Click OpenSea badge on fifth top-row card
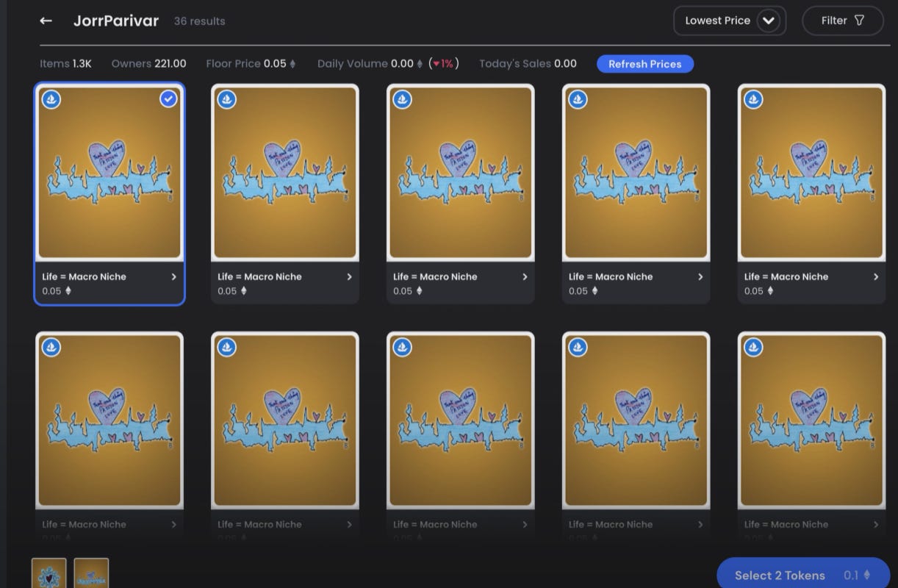898x588 pixels. point(753,99)
